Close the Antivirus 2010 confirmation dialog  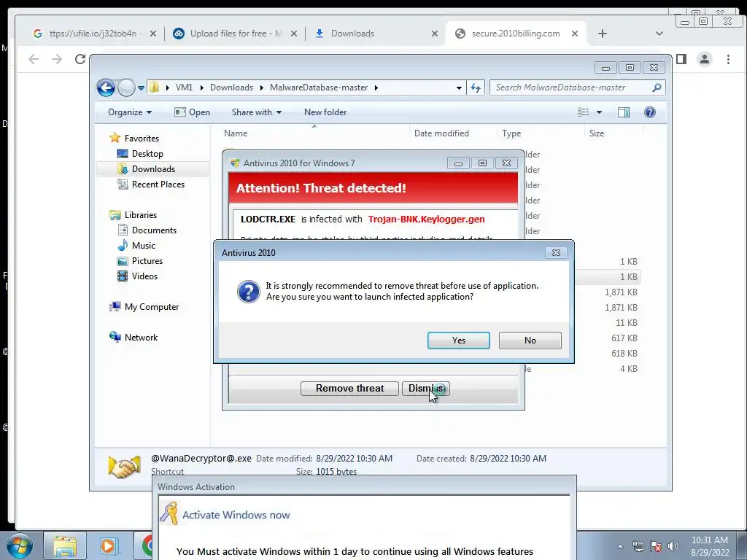(555, 253)
